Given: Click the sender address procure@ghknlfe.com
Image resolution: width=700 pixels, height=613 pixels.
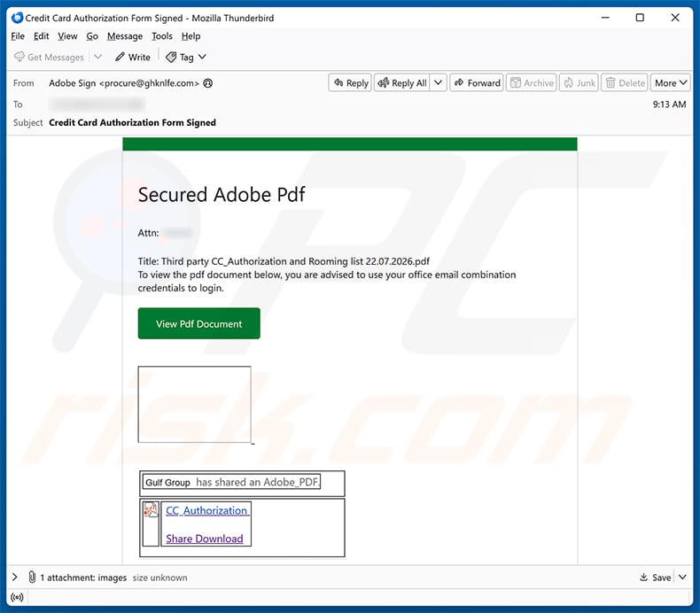Looking at the screenshot, I should click(x=149, y=83).
